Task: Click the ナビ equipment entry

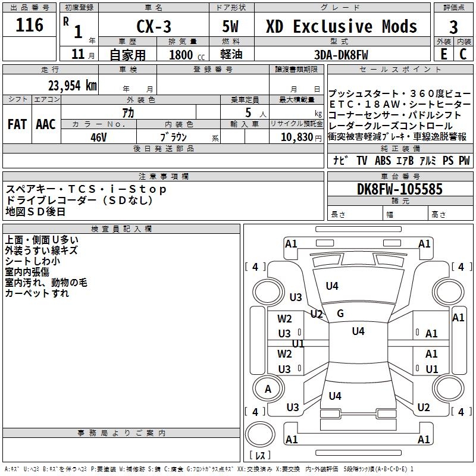Action: tap(340, 160)
